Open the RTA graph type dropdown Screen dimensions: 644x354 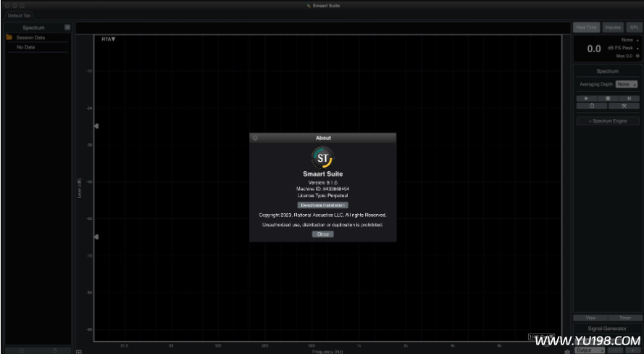[x=109, y=39]
